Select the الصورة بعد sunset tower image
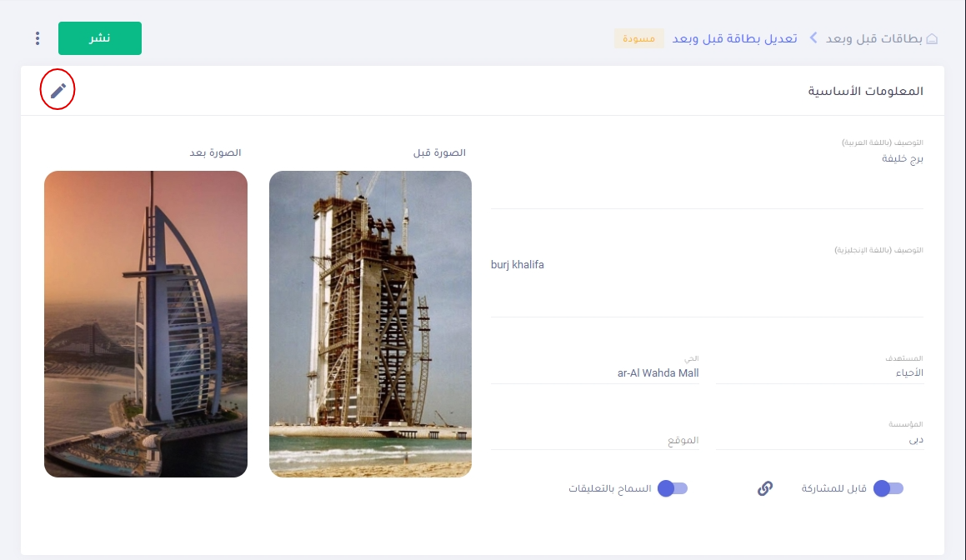The width and height of the screenshot is (966, 560). click(x=146, y=324)
